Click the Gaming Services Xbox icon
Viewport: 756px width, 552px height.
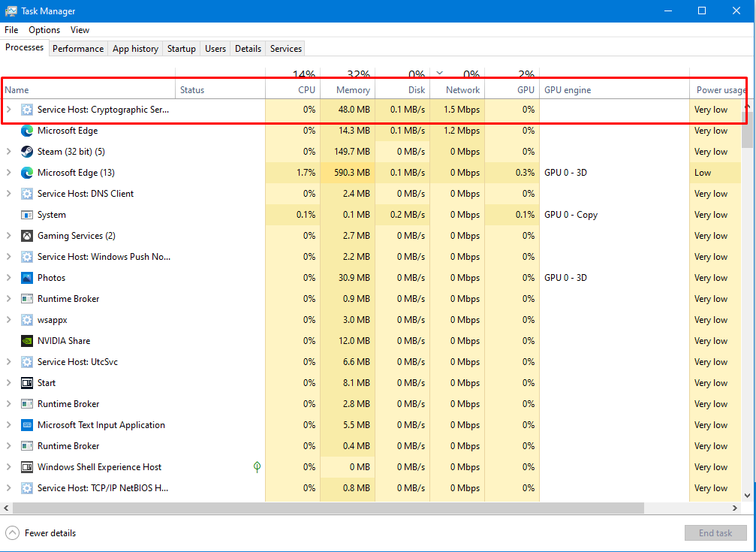pos(27,236)
